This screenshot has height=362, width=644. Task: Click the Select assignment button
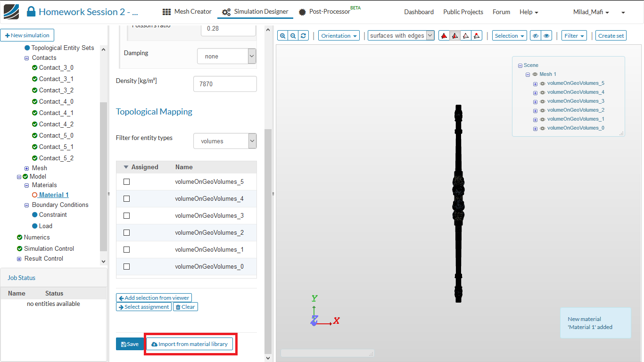(144, 307)
